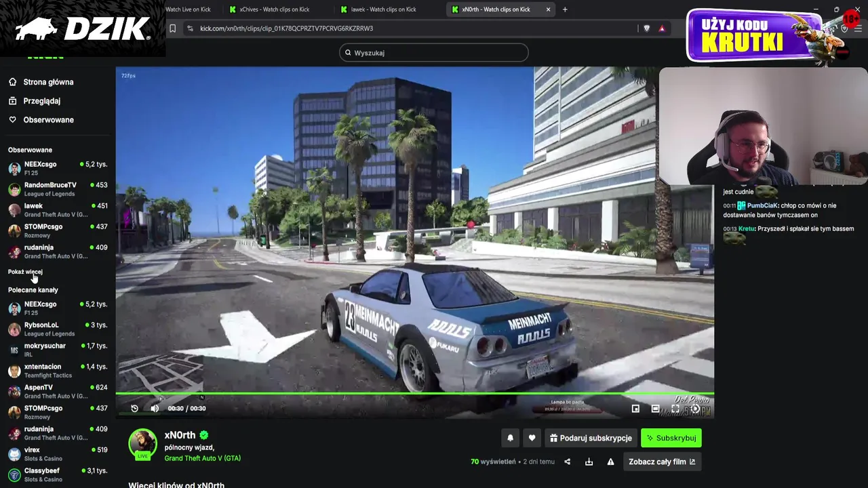Click the xN0rth channel avatar
The image size is (868, 488).
[x=142, y=444]
